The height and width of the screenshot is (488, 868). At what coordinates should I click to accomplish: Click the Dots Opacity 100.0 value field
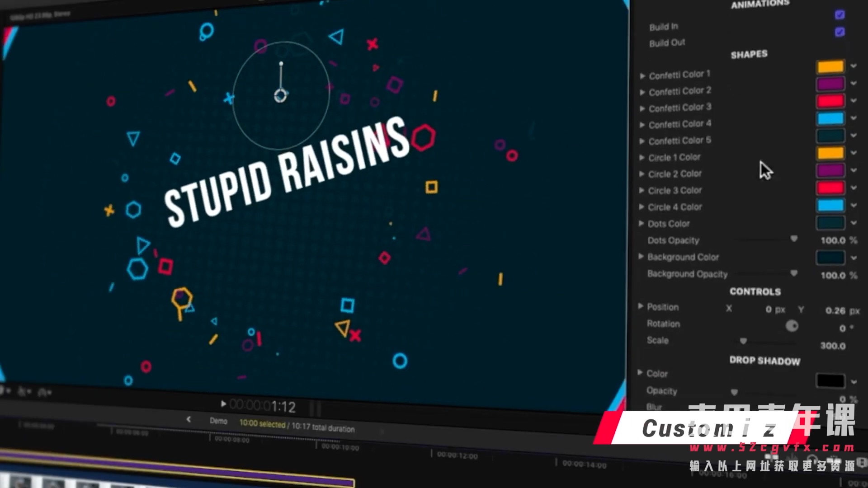point(833,240)
